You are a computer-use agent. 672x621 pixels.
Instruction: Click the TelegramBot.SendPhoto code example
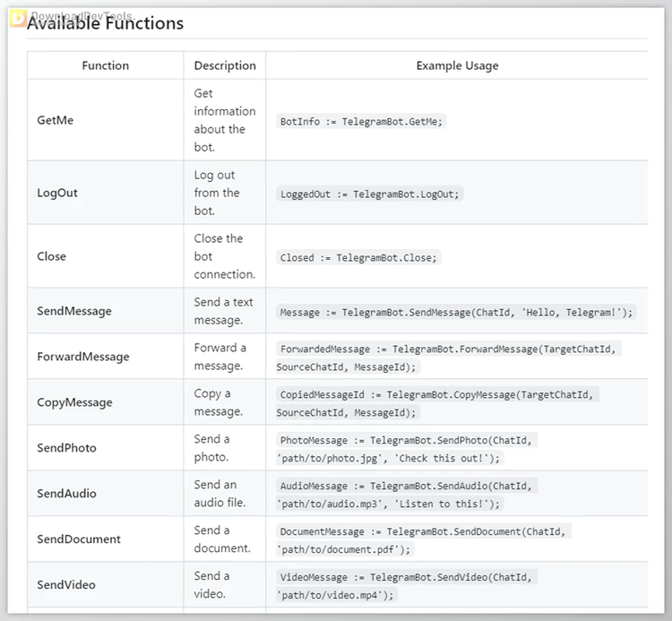(x=406, y=449)
